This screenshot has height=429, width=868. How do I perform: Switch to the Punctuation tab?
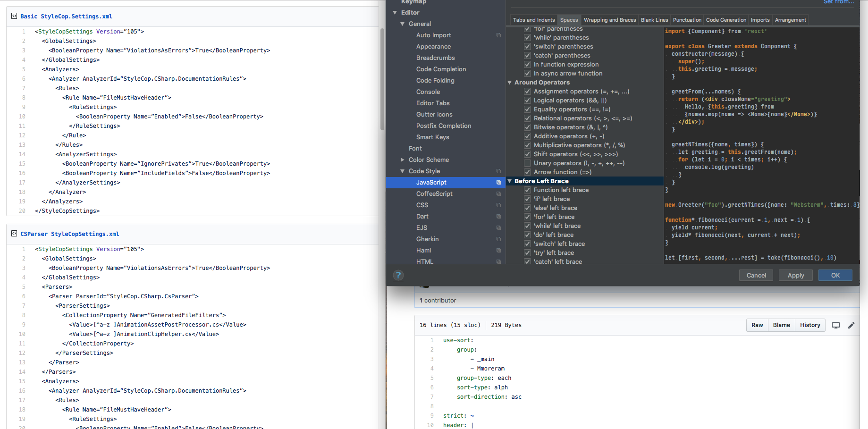point(687,20)
